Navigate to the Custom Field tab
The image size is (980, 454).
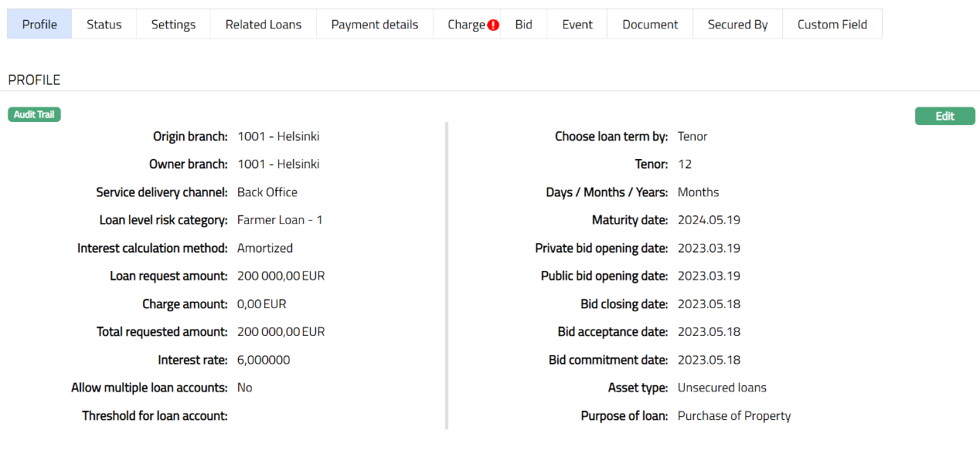pyautogui.click(x=832, y=25)
